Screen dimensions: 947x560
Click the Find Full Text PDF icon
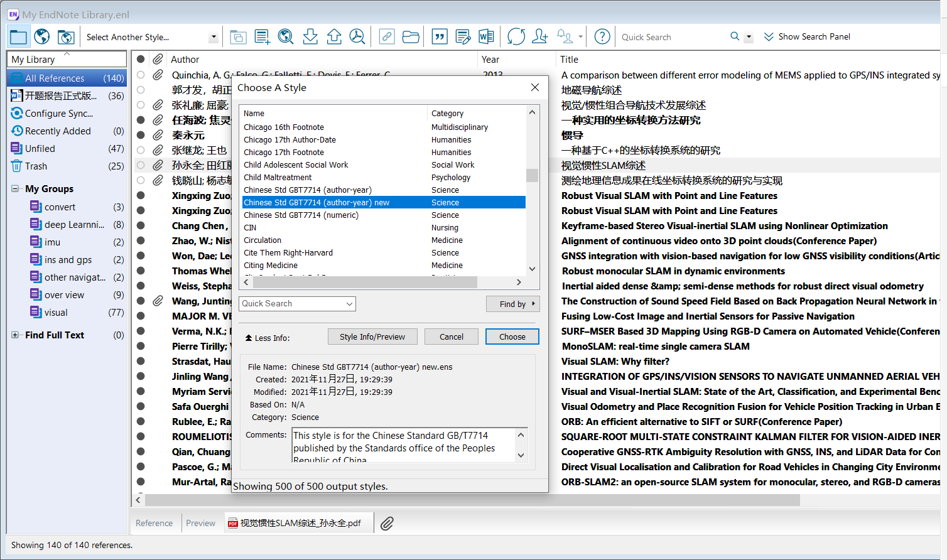point(357,37)
